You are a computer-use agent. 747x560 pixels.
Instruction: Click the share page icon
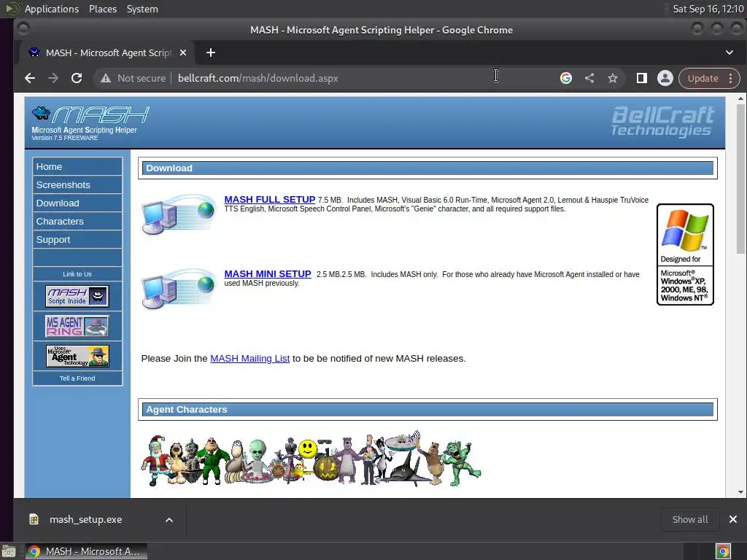[x=589, y=78]
